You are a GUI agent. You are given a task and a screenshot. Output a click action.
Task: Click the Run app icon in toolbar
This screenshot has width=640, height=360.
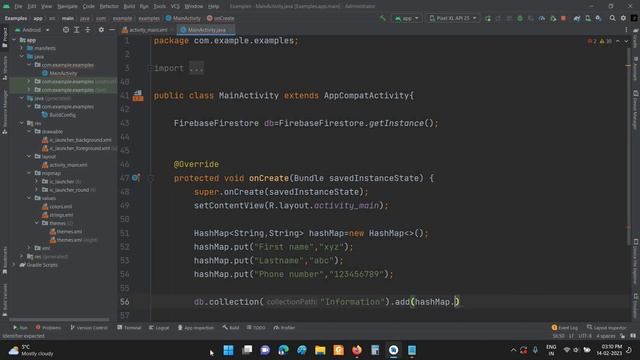point(488,18)
